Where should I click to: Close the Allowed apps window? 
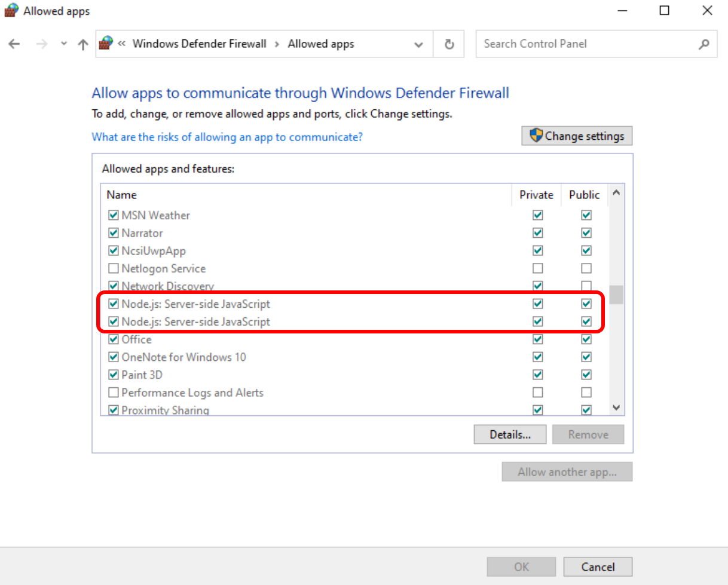708,11
